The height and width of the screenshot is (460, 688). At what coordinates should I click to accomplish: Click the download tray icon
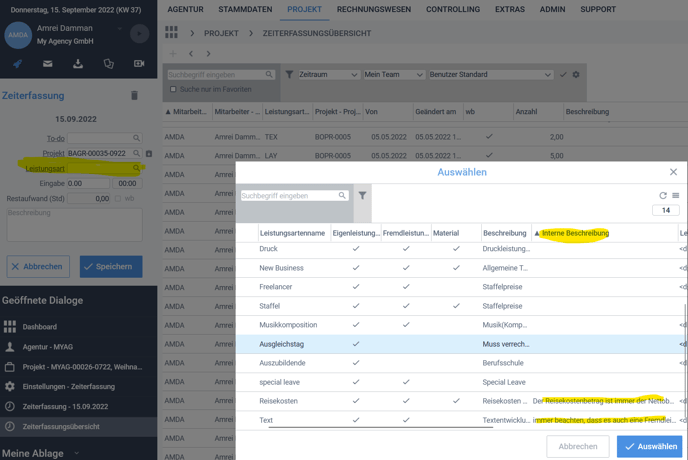(78, 64)
